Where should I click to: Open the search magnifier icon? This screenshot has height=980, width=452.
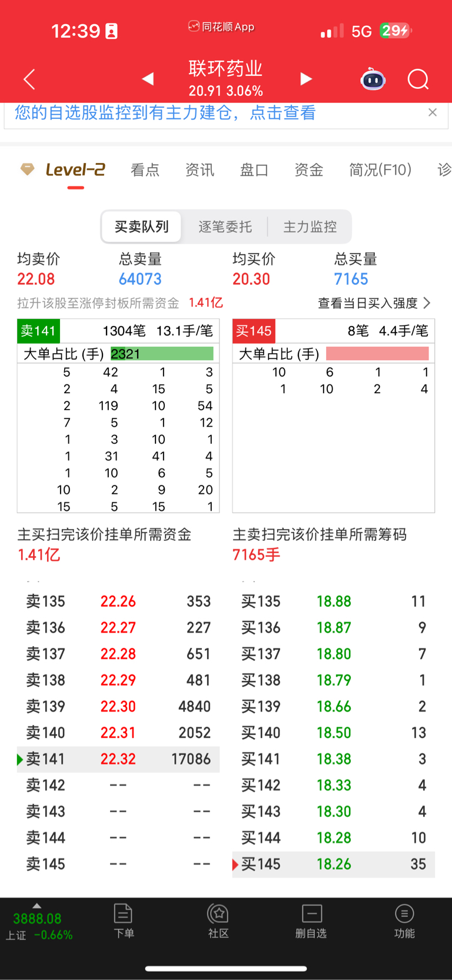(x=418, y=79)
